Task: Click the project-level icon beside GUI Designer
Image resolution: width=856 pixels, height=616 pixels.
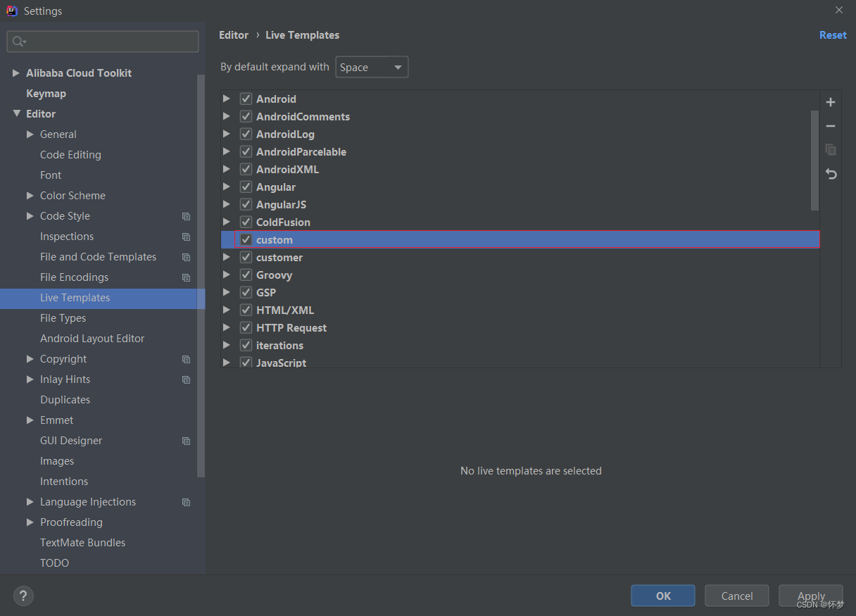Action: pyautogui.click(x=186, y=441)
